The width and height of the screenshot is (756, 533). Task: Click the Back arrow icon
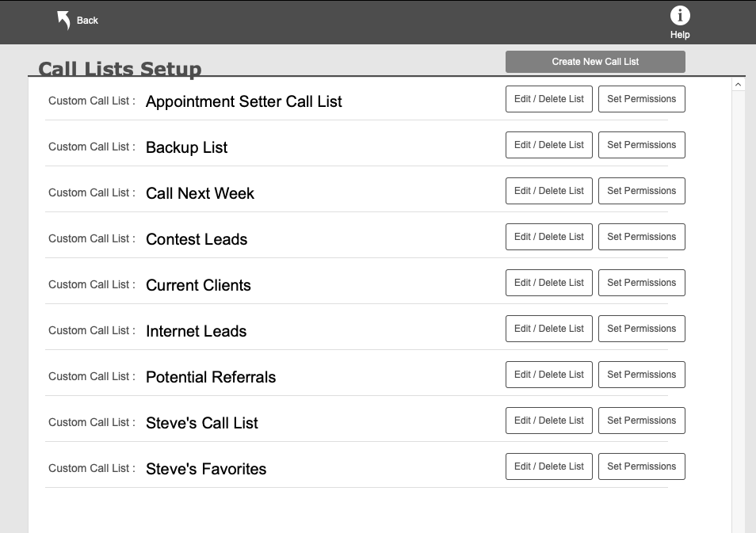click(63, 21)
